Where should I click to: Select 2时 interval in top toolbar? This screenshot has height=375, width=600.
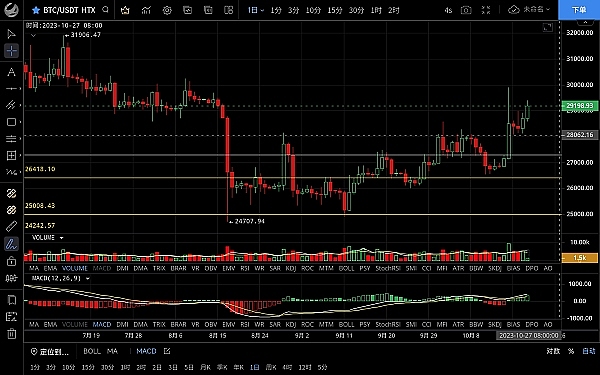pos(394,10)
